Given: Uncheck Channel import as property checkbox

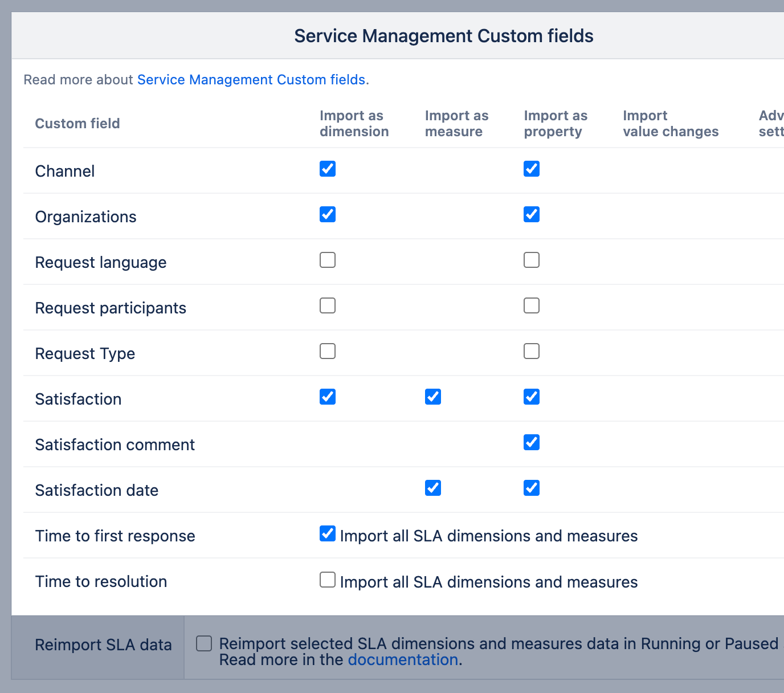Looking at the screenshot, I should pos(532,169).
